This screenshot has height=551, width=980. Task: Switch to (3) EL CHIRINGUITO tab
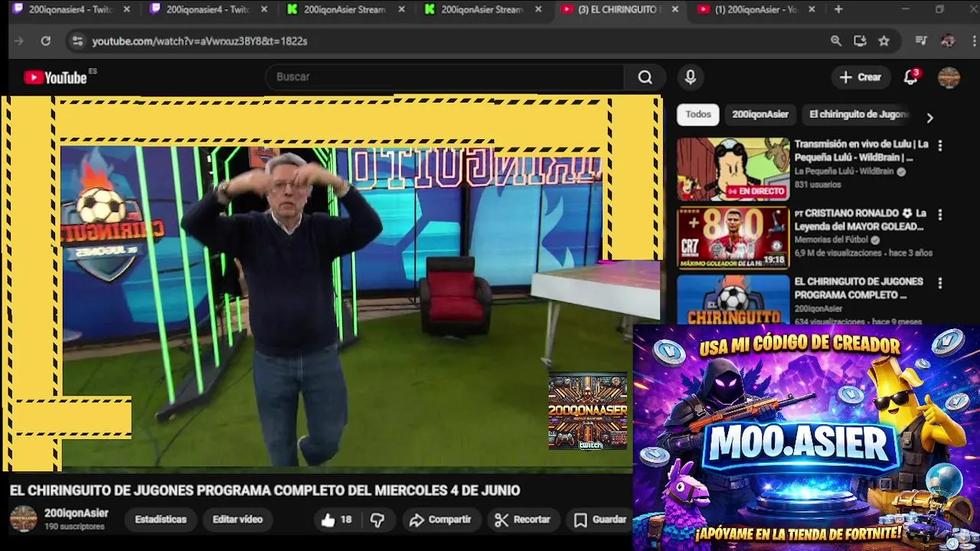[617, 9]
